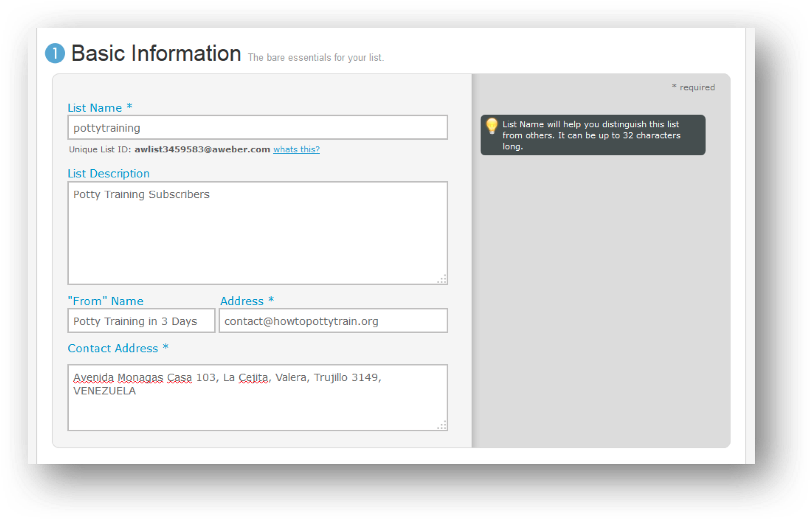The width and height of the screenshot is (812, 521).
Task: Click the Contact Address resize grip
Action: 442,425
